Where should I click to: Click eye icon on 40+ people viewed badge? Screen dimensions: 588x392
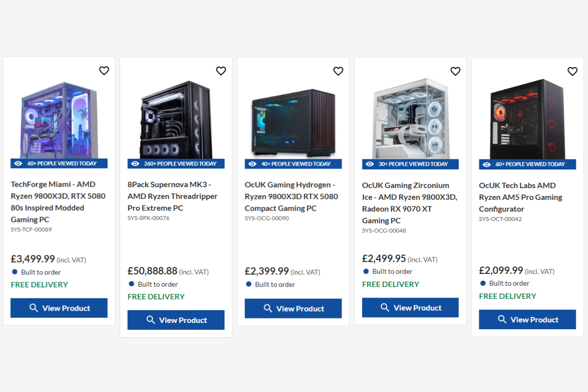tap(253, 164)
